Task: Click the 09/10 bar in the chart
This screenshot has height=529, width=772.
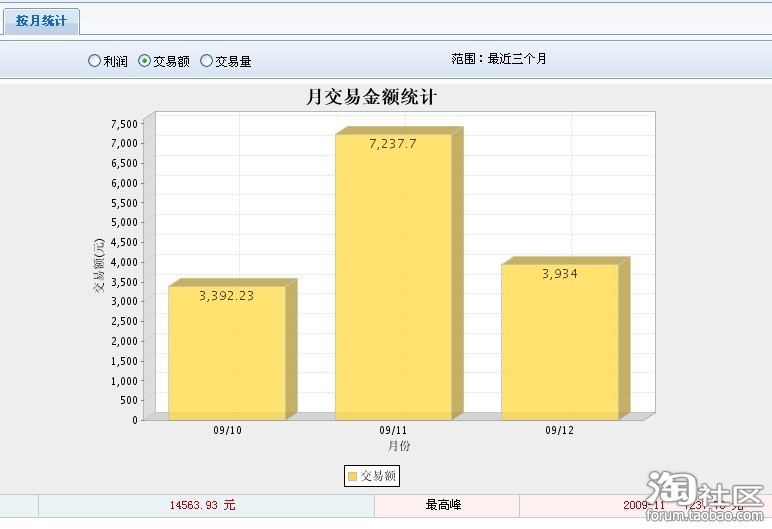Action: 227,360
